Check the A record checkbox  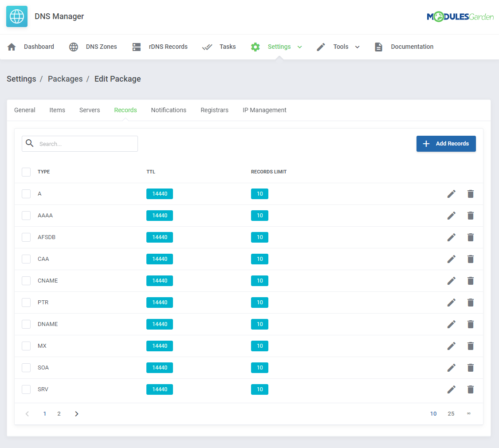pos(26,194)
